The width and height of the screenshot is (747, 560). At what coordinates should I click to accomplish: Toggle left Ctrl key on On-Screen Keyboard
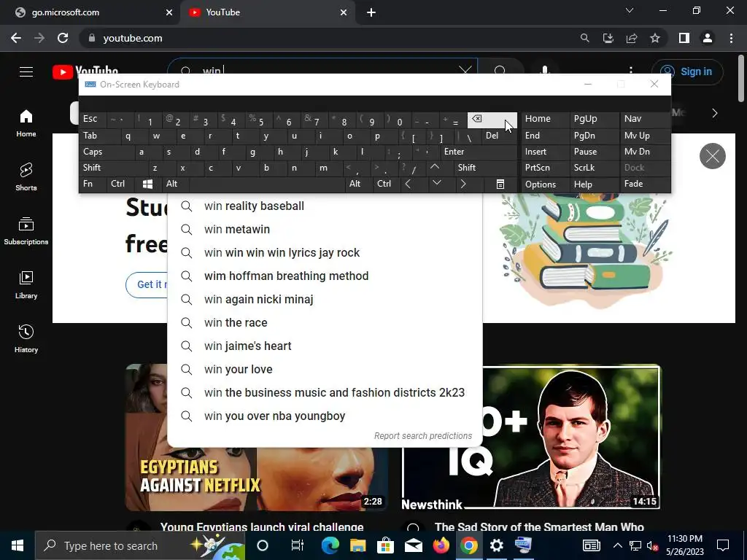[x=120, y=184]
